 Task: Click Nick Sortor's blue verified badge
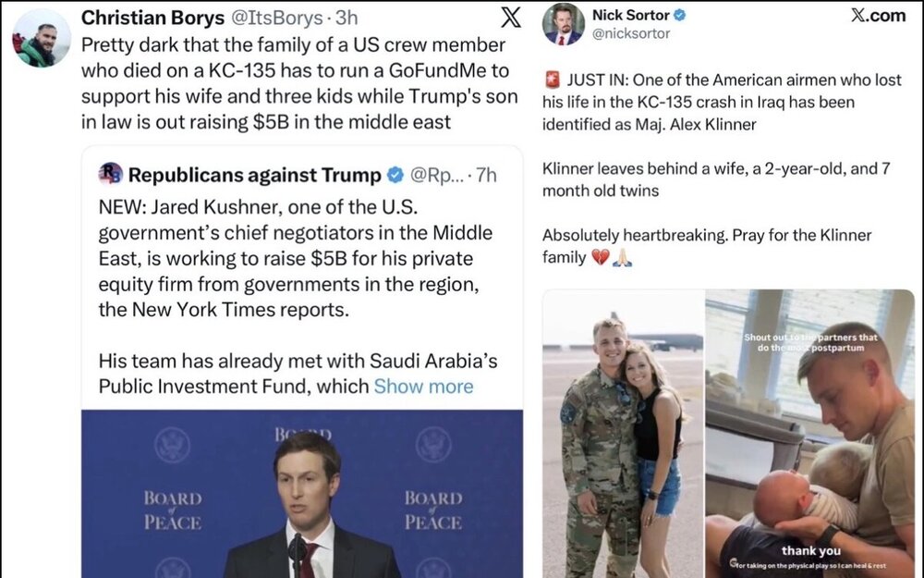click(x=679, y=16)
